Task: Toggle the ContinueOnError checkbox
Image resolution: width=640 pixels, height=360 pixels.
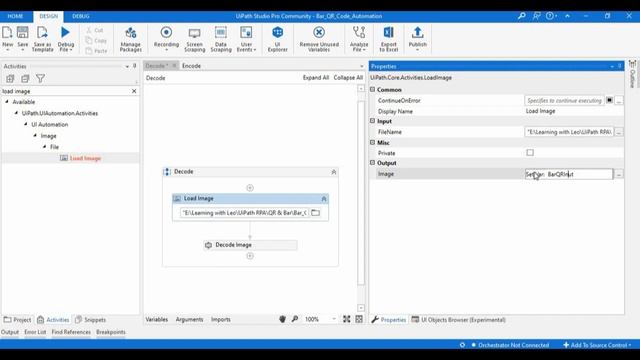Action: [609, 100]
